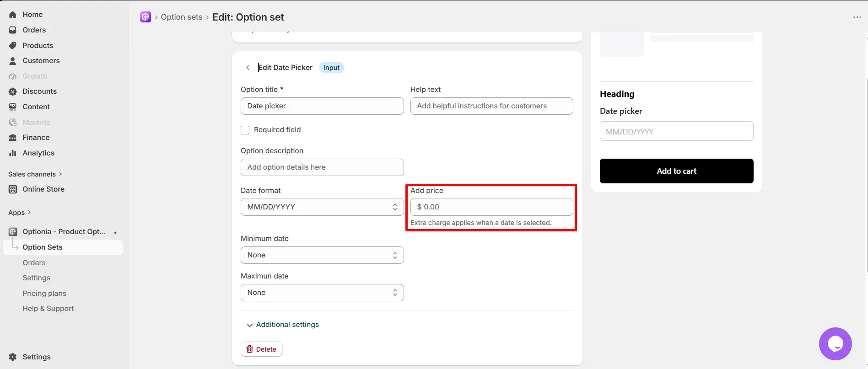The height and width of the screenshot is (369, 868).
Task: Open Optionia - Product Opt... app entry
Action: pos(64,232)
